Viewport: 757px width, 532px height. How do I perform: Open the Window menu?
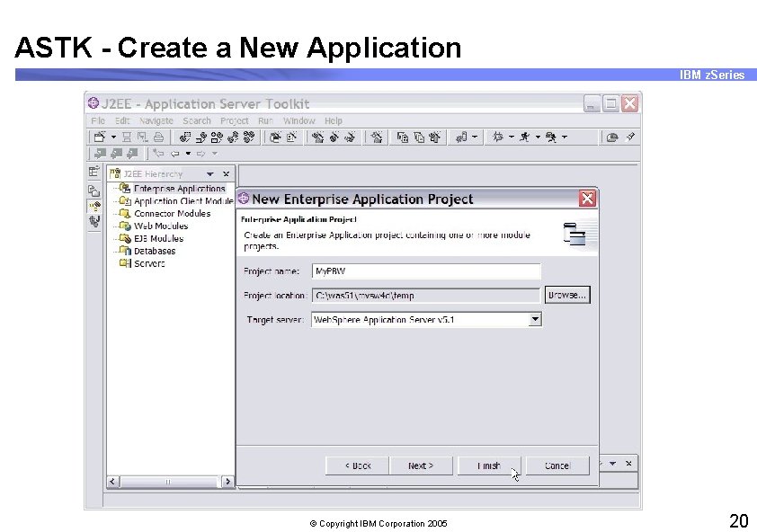(298, 120)
